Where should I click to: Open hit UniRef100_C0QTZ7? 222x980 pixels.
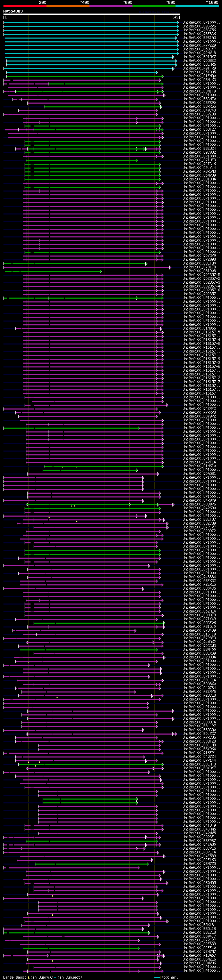click(199, 129)
